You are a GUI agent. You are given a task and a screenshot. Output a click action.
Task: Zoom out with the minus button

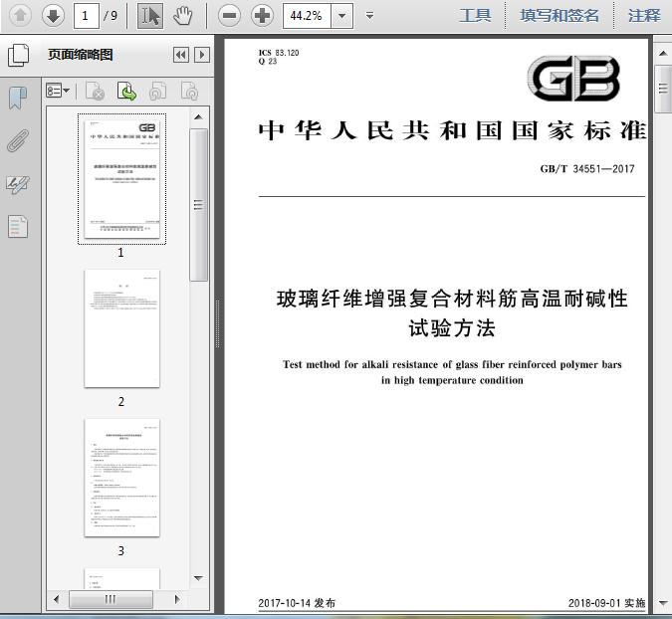pos(229,16)
